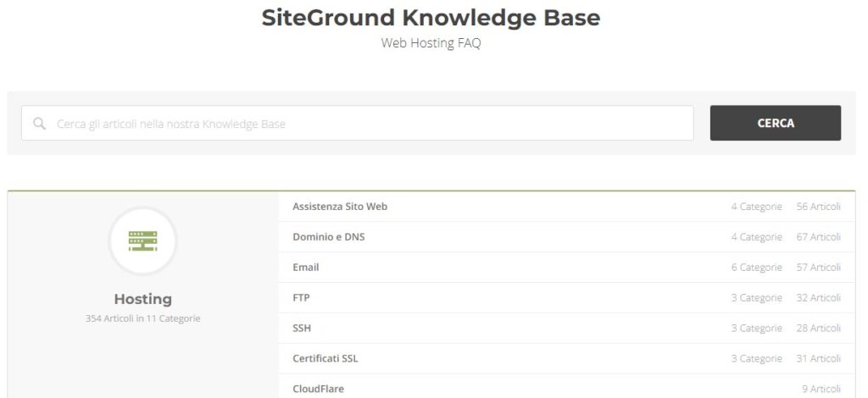This screenshot has width=868, height=398.
Task: Open the SSH category
Action: pyautogui.click(x=302, y=329)
